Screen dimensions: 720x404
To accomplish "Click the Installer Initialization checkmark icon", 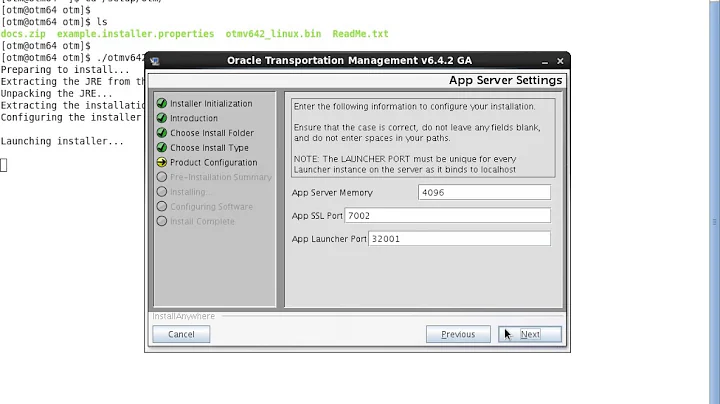I will point(162,103).
